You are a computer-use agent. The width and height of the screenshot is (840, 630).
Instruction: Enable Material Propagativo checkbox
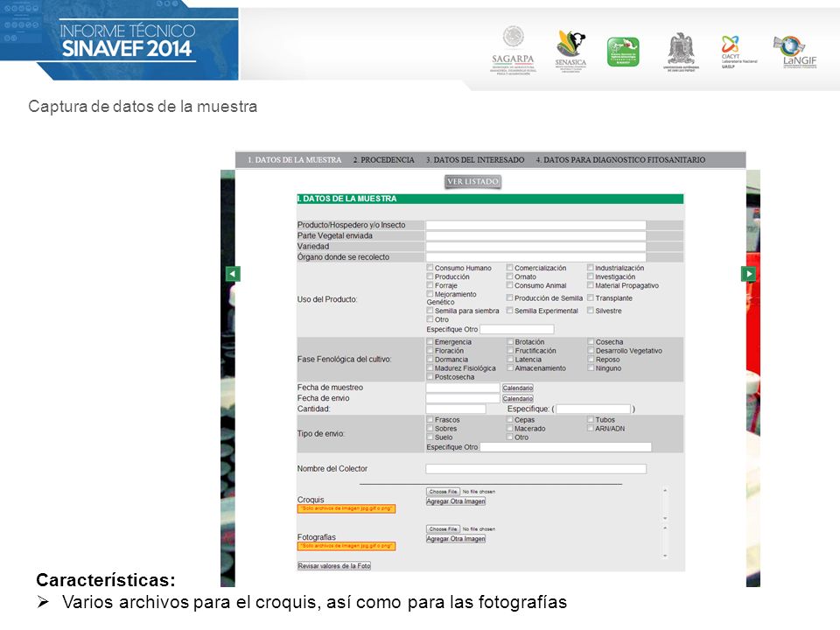coord(591,285)
